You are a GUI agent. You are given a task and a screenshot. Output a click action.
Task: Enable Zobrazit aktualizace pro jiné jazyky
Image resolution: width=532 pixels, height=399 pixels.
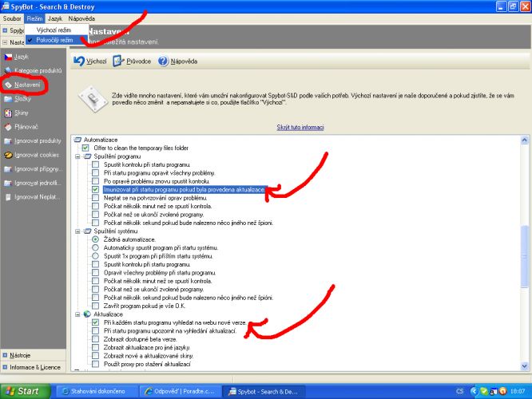[95, 347]
